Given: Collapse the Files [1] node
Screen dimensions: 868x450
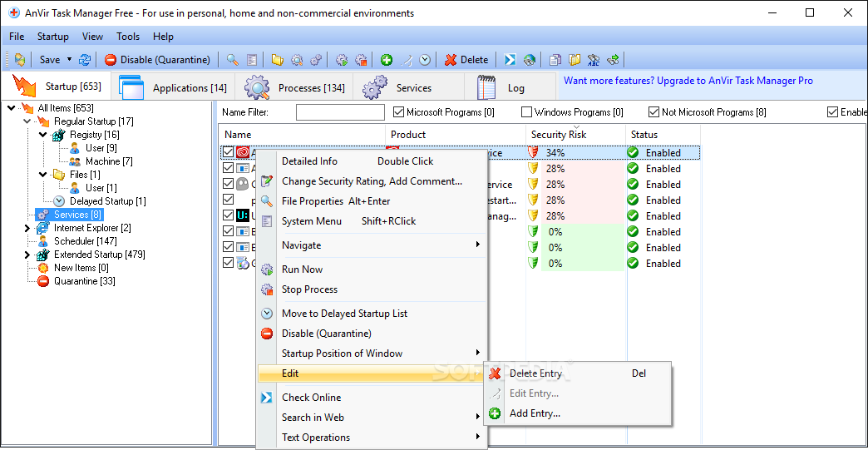Looking at the screenshot, I should 43,175.
